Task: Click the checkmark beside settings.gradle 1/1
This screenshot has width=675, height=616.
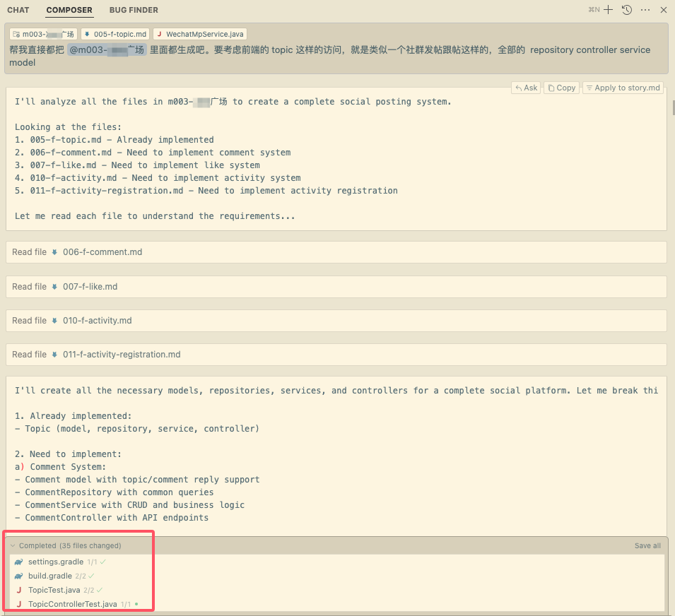Action: 103,562
